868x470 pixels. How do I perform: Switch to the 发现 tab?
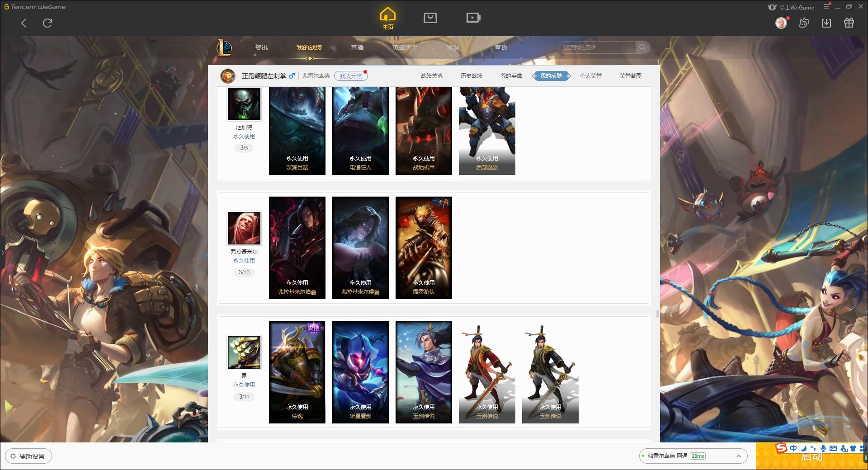(x=453, y=47)
